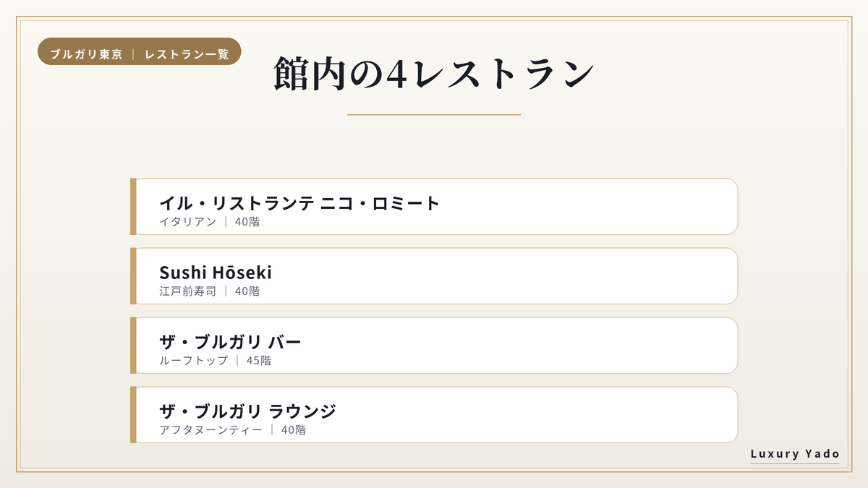
Task: Click the 館内の4レストラン heading
Action: coord(434,74)
